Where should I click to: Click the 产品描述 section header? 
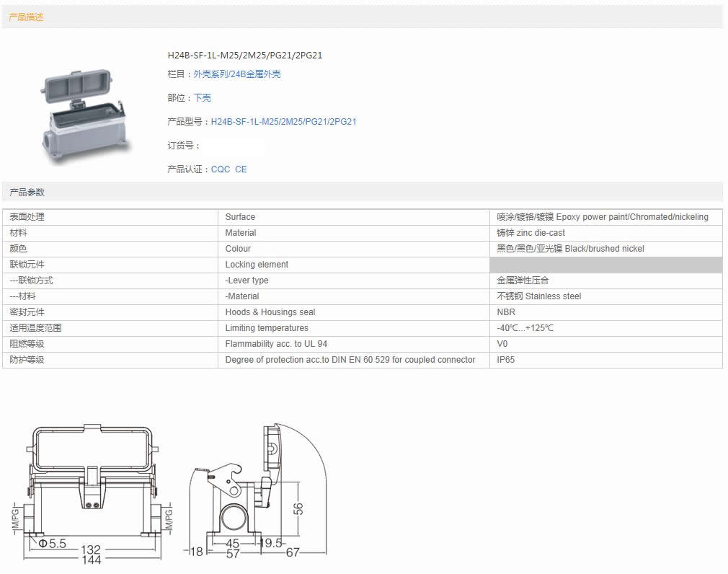point(26,17)
